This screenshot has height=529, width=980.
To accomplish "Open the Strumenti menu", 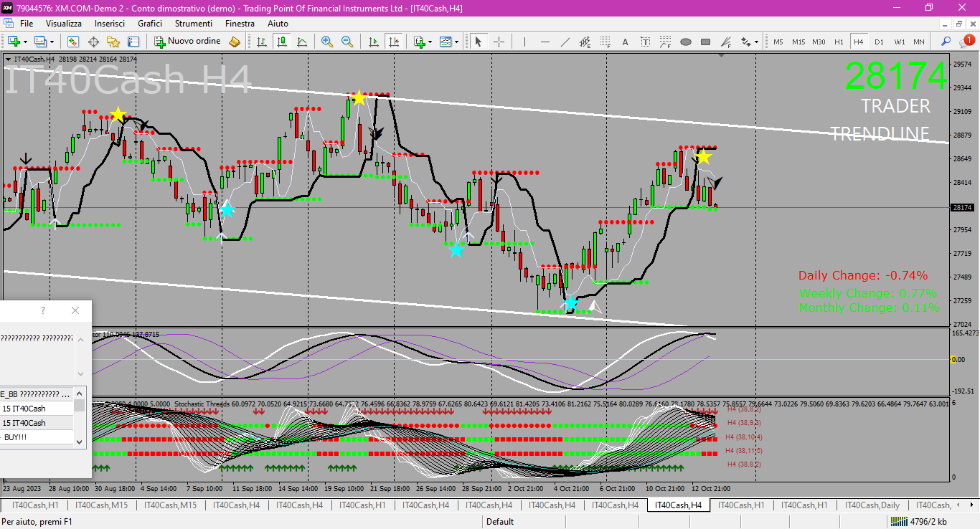I will [193, 24].
